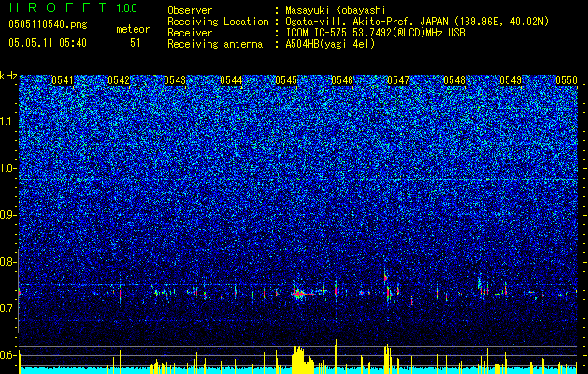Click the 'meteor' label
588x374 pixels.
(133, 29)
